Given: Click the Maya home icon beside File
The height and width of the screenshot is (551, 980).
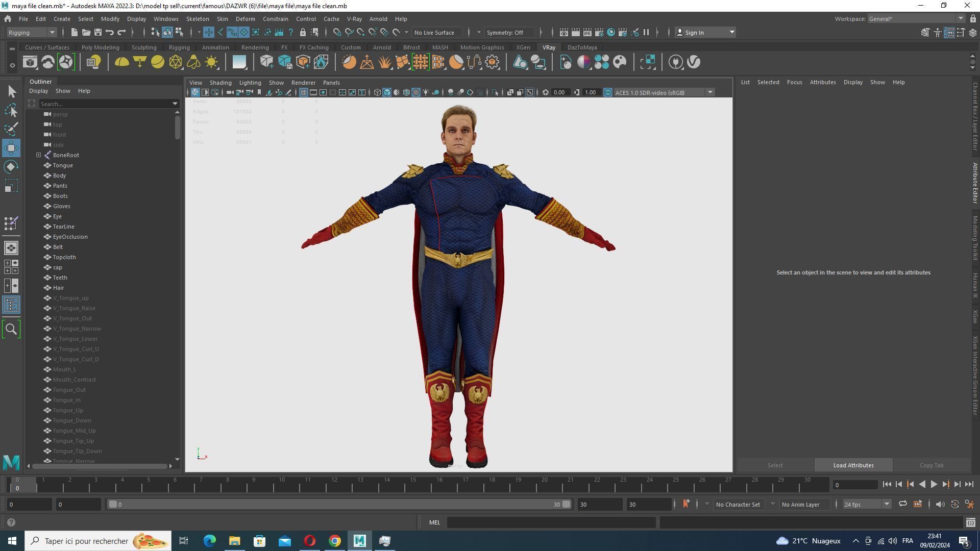Looking at the screenshot, I should click(8, 19).
